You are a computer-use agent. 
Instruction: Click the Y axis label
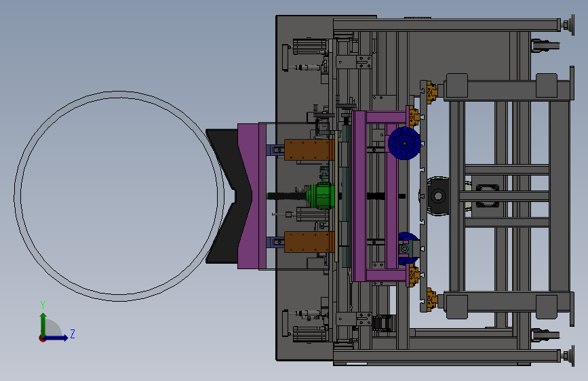(x=43, y=305)
